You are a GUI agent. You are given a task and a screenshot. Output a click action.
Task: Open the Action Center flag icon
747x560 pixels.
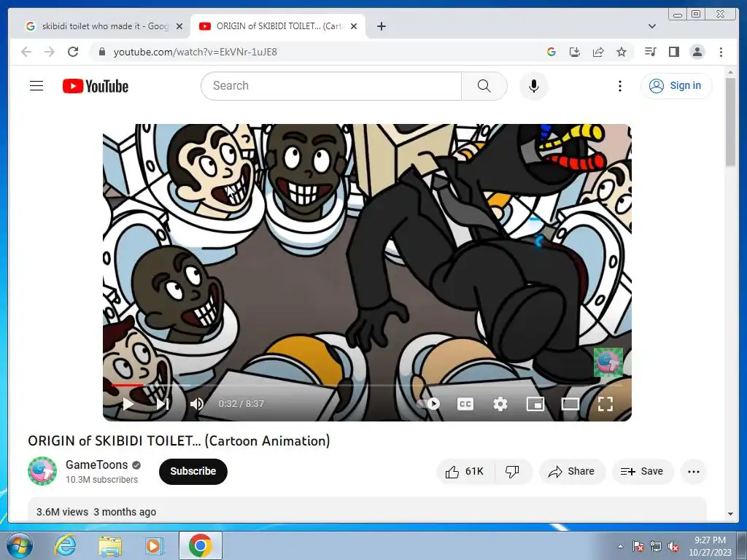click(x=638, y=547)
